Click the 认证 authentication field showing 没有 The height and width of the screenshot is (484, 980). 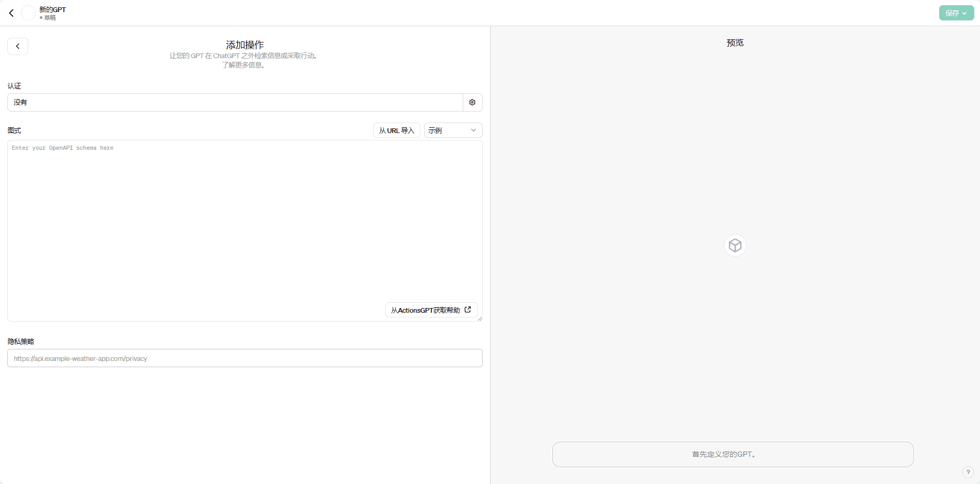tap(235, 102)
